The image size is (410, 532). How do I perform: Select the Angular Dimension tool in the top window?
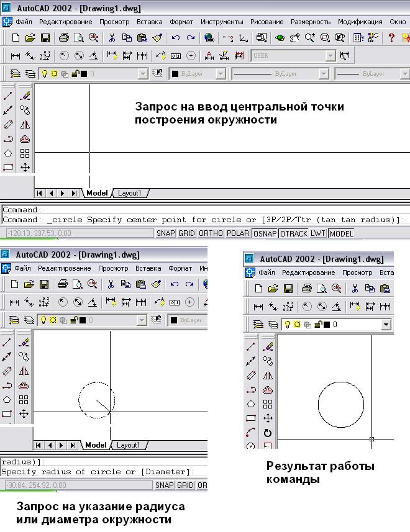(x=94, y=56)
